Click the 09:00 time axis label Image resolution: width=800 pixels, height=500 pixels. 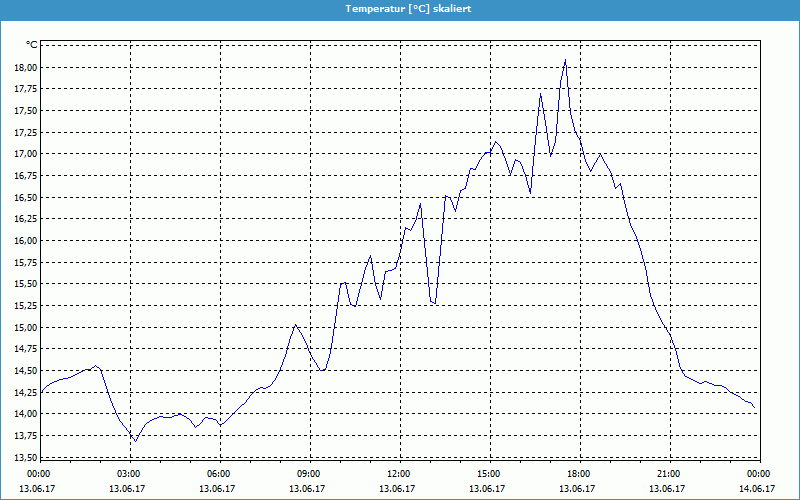(x=309, y=474)
